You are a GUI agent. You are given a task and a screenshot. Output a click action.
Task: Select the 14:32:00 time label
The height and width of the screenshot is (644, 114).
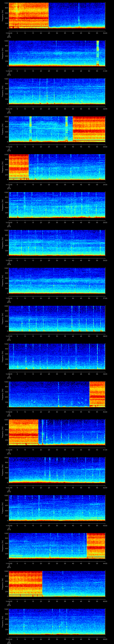(x=9, y=147)
